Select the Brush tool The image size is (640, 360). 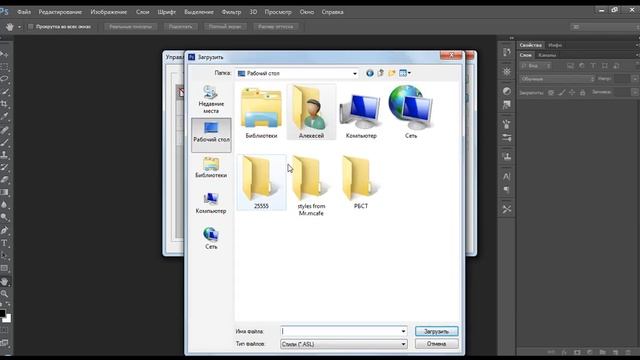(x=4, y=142)
